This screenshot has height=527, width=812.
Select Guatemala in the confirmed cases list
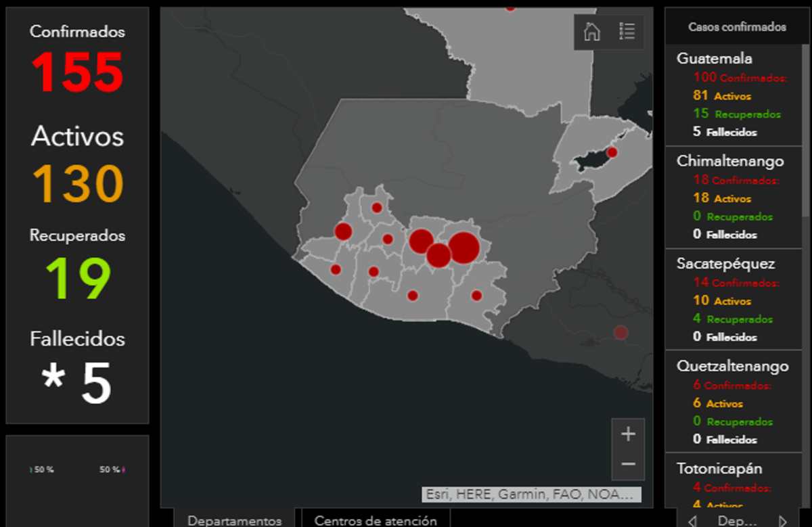coord(714,59)
